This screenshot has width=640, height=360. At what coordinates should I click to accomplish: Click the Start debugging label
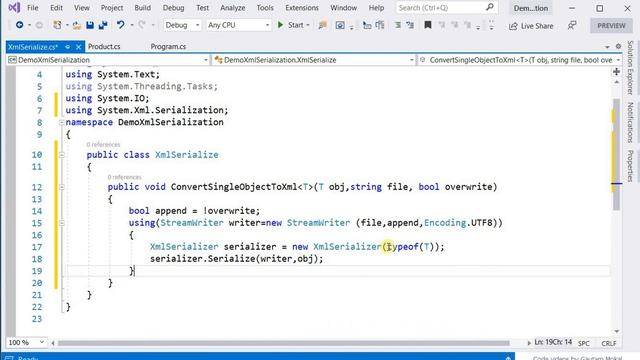(x=296, y=25)
